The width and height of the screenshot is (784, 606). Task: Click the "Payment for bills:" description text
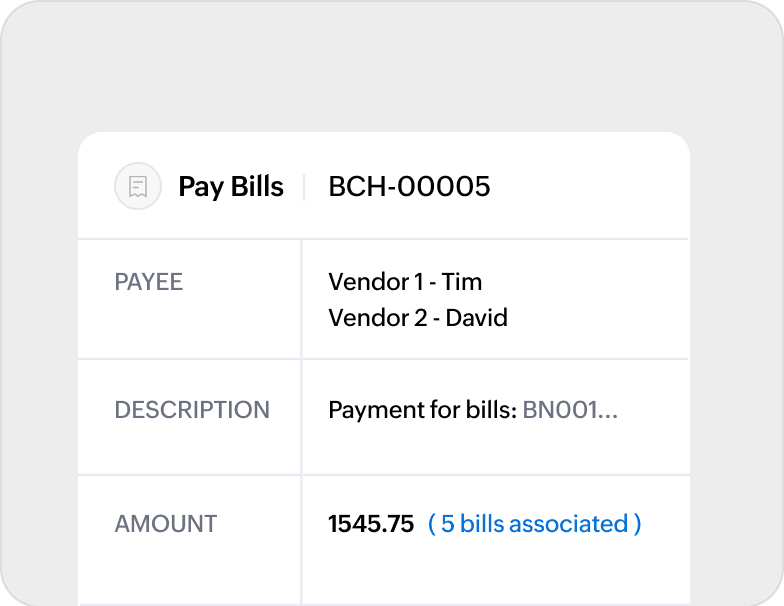(422, 410)
